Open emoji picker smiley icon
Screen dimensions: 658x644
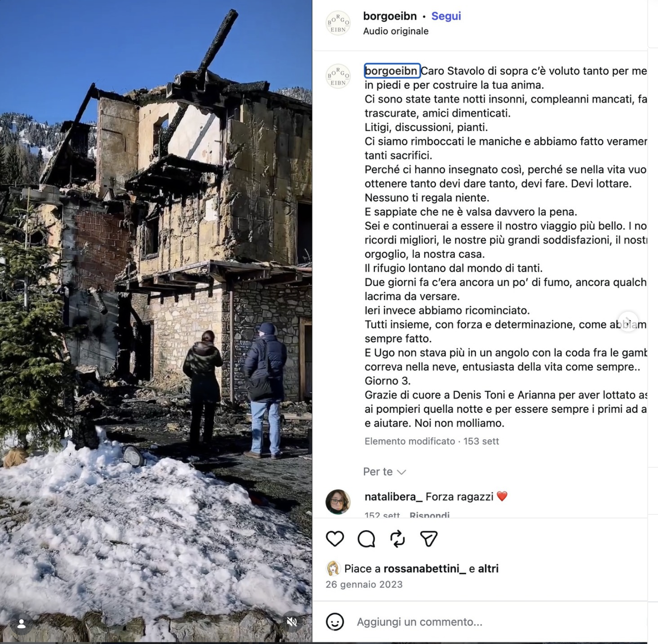click(x=335, y=622)
